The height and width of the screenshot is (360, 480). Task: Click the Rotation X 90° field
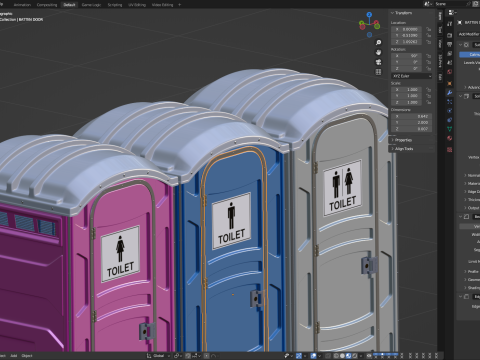(407, 56)
